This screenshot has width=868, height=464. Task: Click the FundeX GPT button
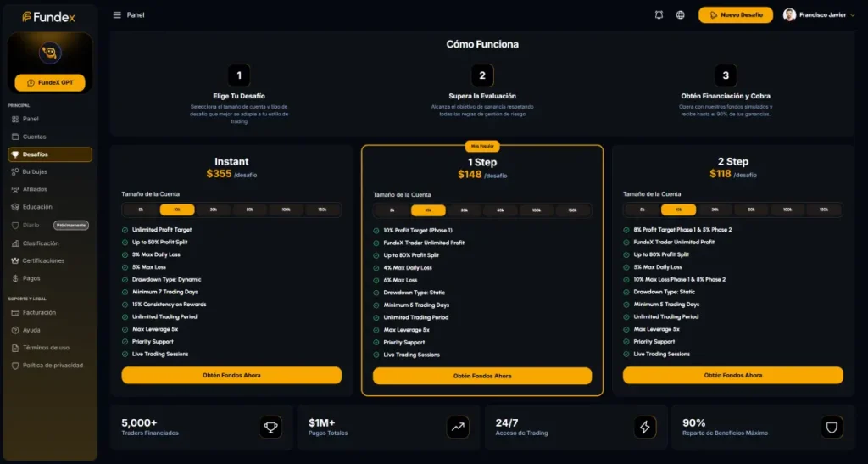[50, 82]
